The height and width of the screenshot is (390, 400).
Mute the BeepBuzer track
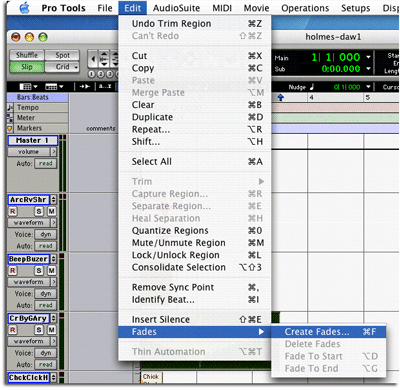[51, 271]
